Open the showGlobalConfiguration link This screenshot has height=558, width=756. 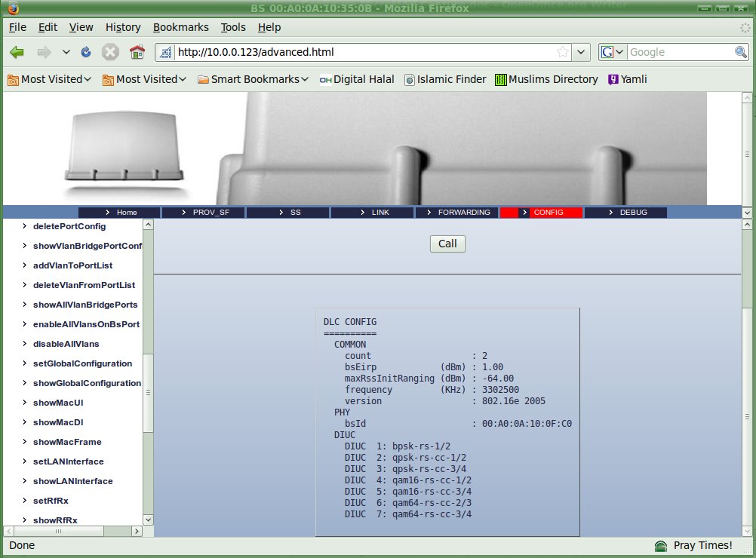[x=87, y=383]
